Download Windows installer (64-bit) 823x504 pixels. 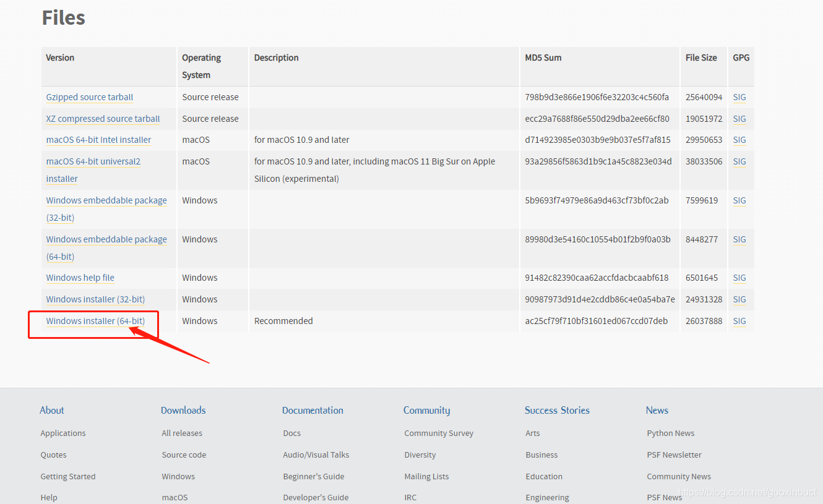[x=95, y=321]
